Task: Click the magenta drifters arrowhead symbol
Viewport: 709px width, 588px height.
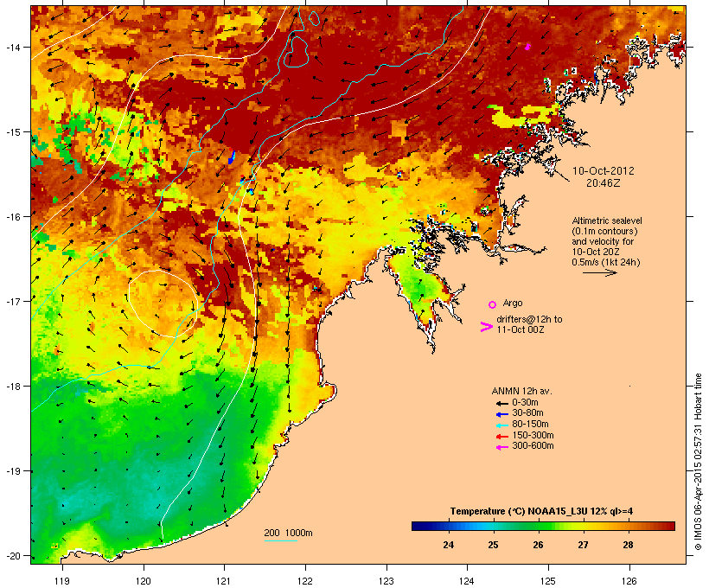Action: coord(486,327)
